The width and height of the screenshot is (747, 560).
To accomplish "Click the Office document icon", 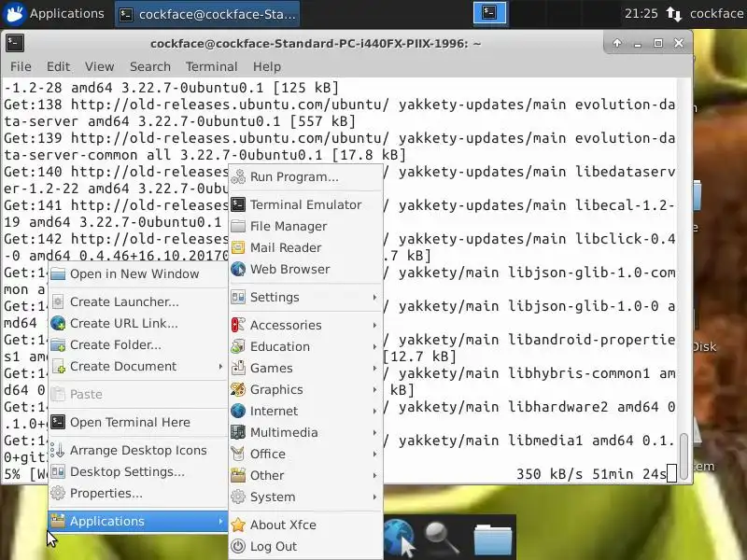I will tap(238, 454).
